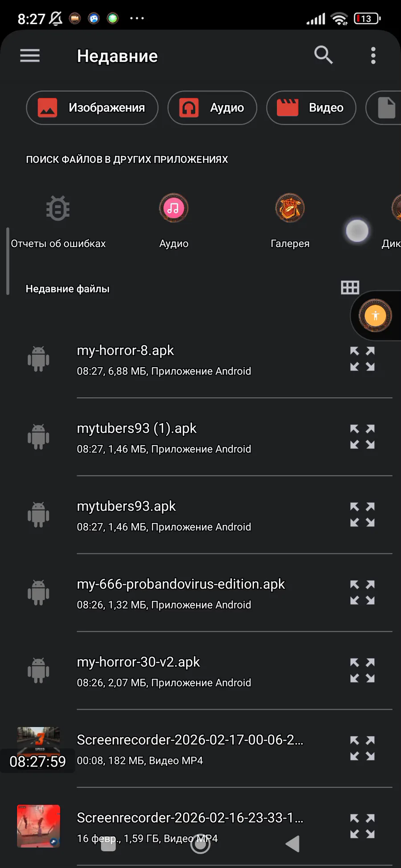Open Screenrecorder-2026-02-16 video thumbnail
This screenshot has height=868, width=401.
[x=38, y=826]
